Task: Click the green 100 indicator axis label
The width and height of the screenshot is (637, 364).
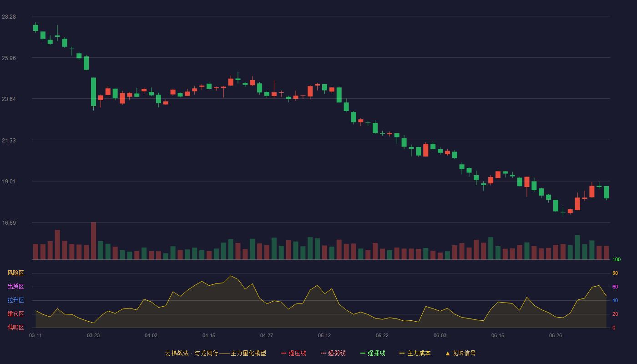Action: (x=617, y=259)
